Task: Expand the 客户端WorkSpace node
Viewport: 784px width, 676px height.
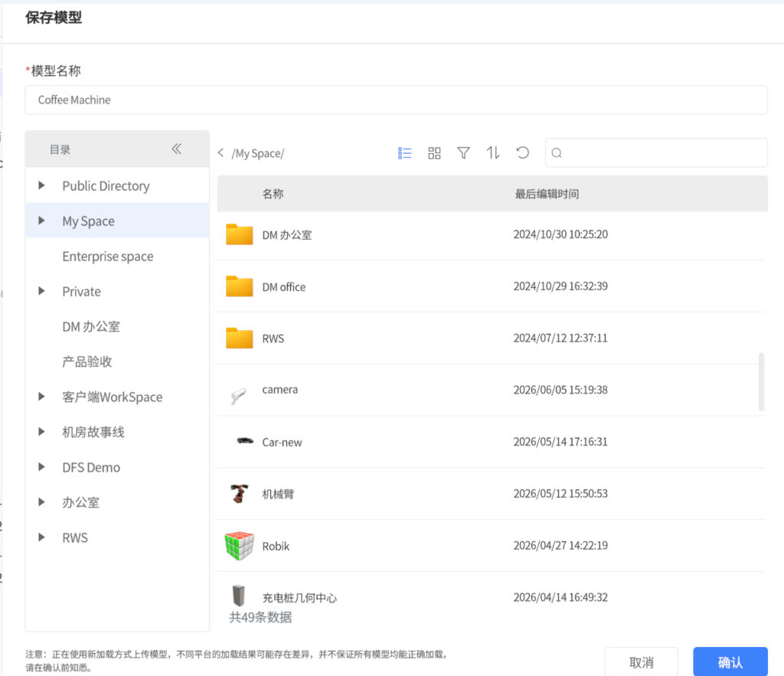Action: pos(41,397)
